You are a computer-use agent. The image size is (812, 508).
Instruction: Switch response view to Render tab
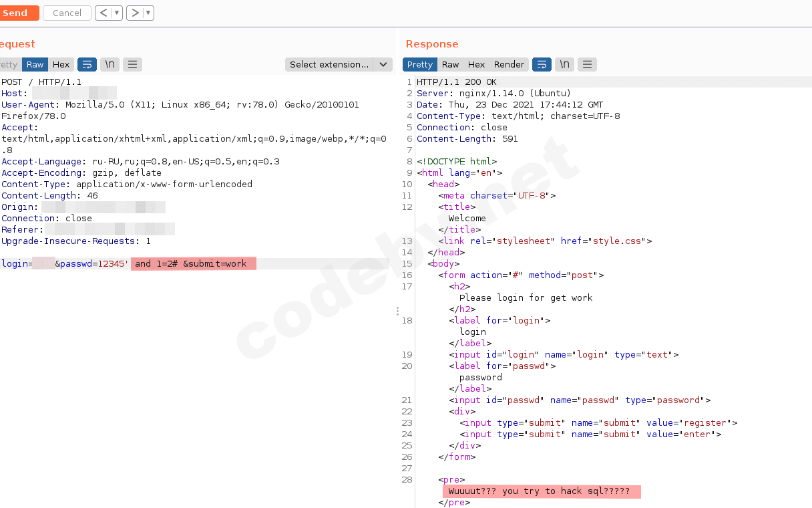click(510, 65)
